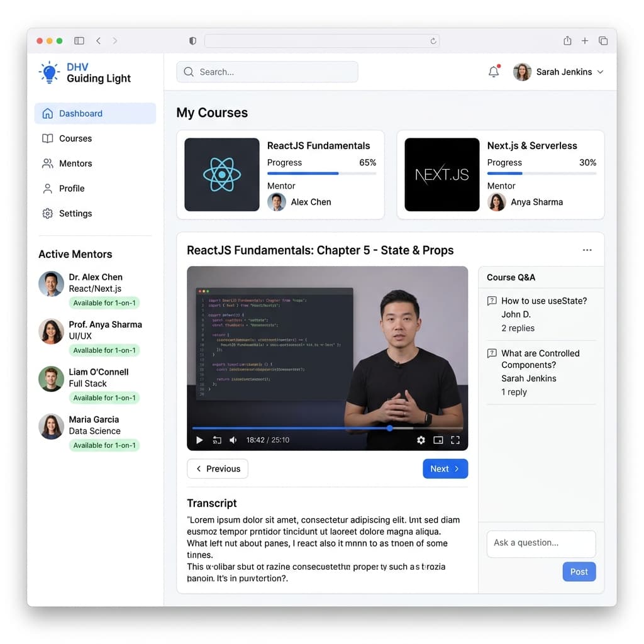
Task: Open Courses in the sidebar
Action: click(96, 138)
